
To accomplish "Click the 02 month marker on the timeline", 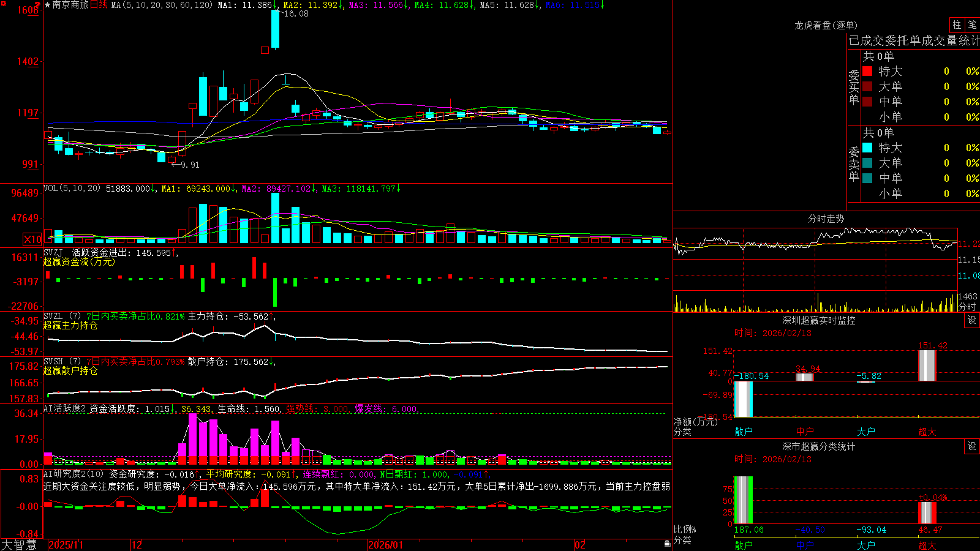I will click(580, 545).
